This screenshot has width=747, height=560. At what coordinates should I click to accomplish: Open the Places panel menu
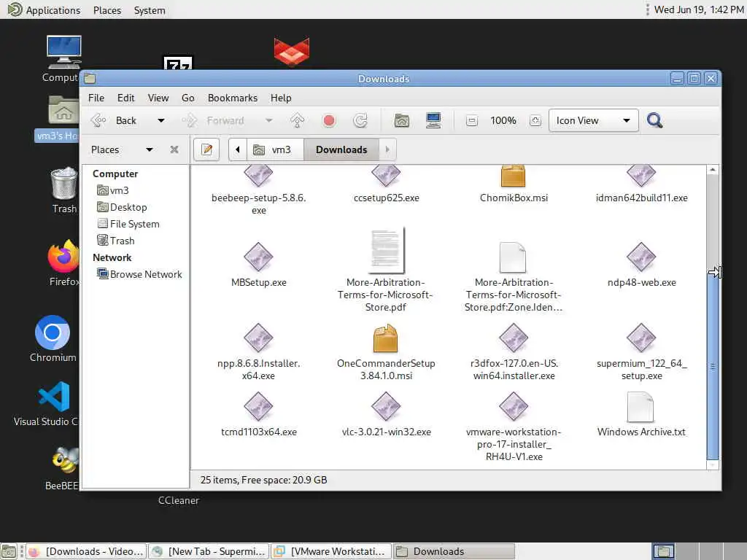pos(107,10)
